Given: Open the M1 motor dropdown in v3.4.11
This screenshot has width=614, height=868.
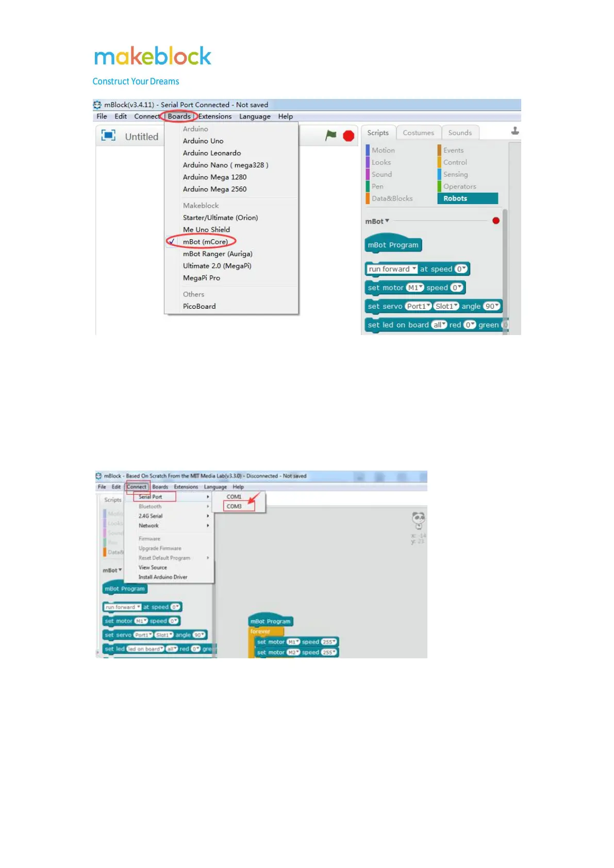Looking at the screenshot, I should coord(414,288).
